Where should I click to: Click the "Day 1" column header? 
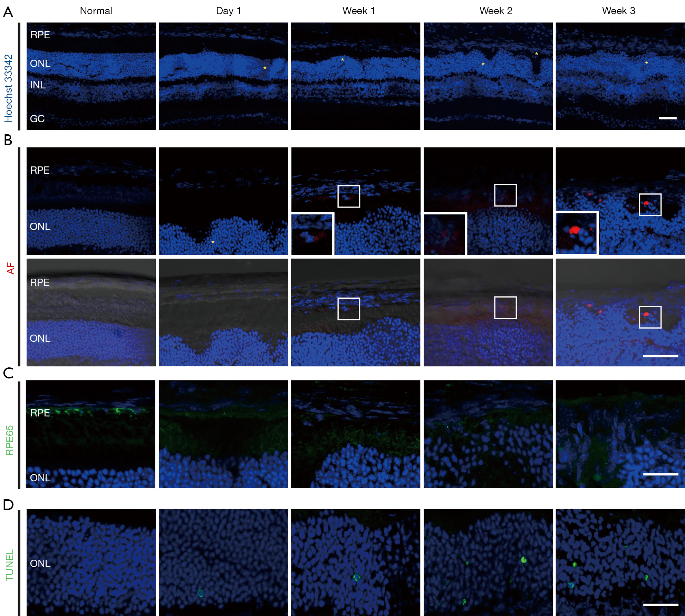click(x=228, y=11)
